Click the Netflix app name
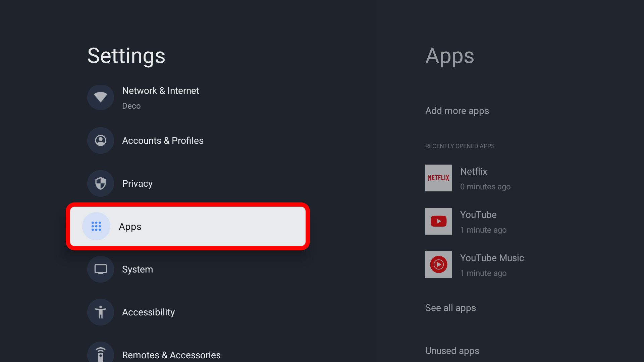 pos(474,172)
